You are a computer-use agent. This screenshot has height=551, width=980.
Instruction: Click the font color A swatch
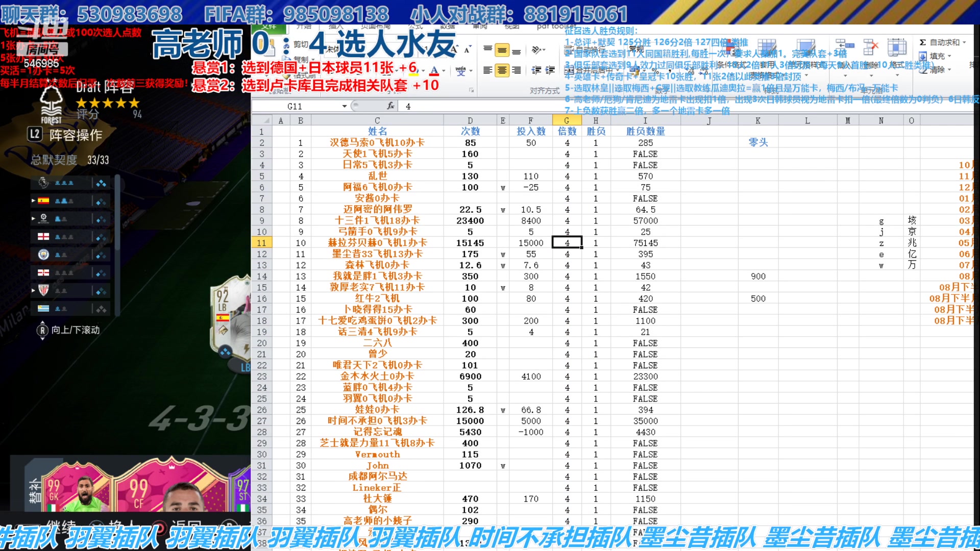(x=434, y=70)
